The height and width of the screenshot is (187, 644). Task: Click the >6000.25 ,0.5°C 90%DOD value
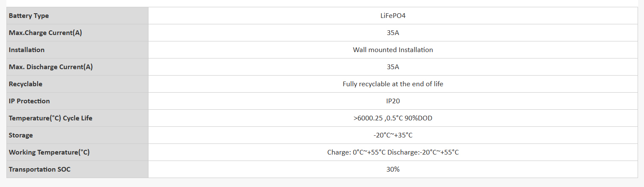tap(393, 118)
